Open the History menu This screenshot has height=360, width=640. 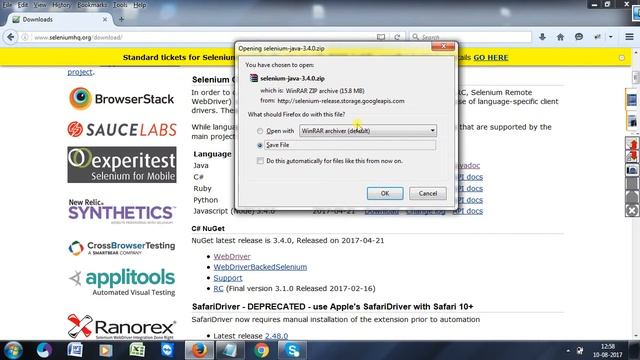pyautogui.click(x=61, y=5)
